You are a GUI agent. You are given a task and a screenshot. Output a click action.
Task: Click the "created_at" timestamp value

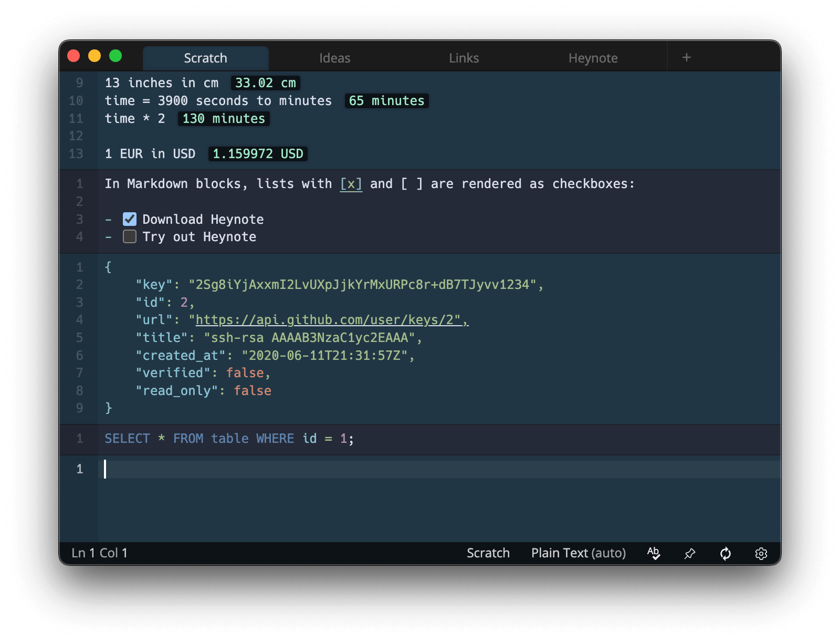(x=324, y=356)
